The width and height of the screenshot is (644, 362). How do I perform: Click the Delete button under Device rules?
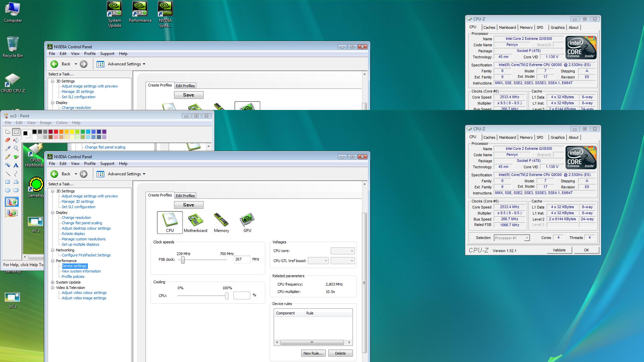tap(340, 353)
